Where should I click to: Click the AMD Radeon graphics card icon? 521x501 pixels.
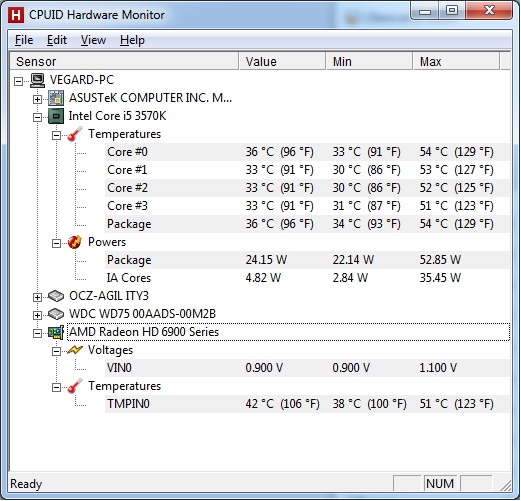click(56, 332)
